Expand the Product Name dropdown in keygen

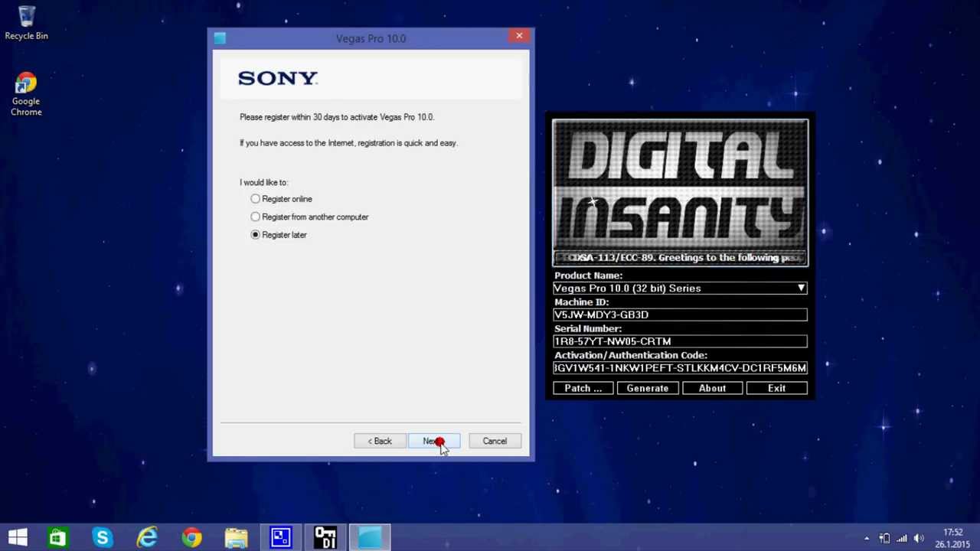801,289
